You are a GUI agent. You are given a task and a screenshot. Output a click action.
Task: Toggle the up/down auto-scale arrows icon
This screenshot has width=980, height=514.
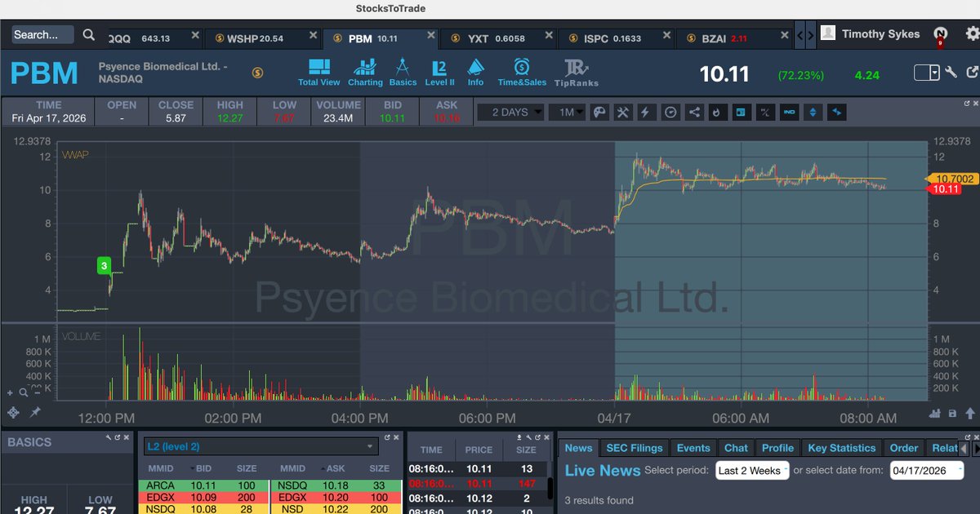(x=812, y=112)
